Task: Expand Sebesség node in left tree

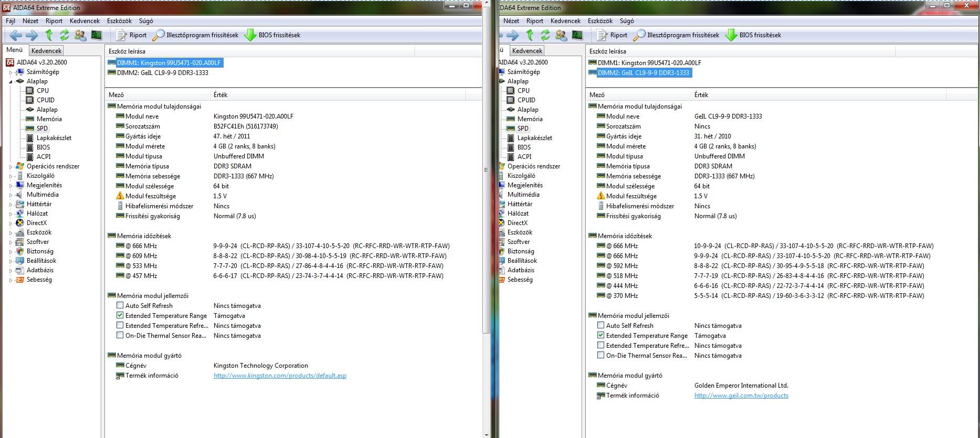Action: pos(10,280)
